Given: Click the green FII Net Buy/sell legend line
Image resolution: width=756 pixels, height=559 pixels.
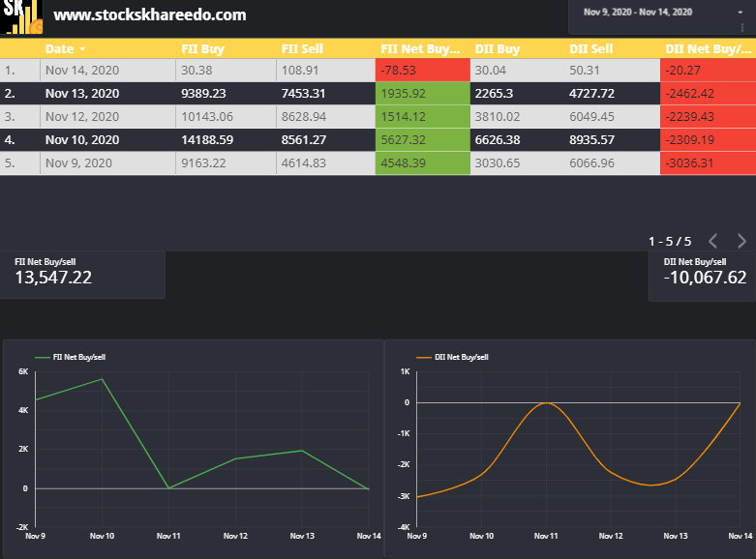Looking at the screenshot, I should 43,357.
